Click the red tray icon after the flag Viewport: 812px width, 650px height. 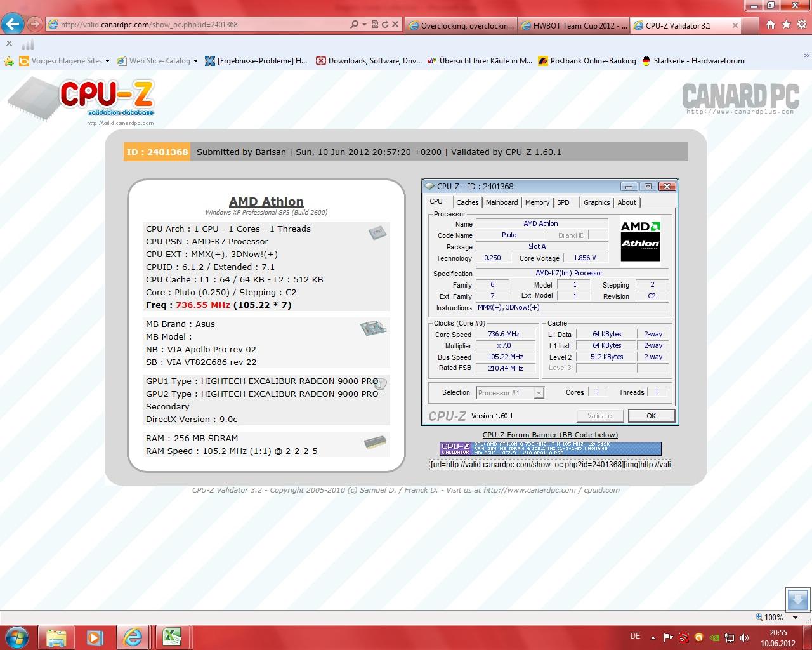683,637
